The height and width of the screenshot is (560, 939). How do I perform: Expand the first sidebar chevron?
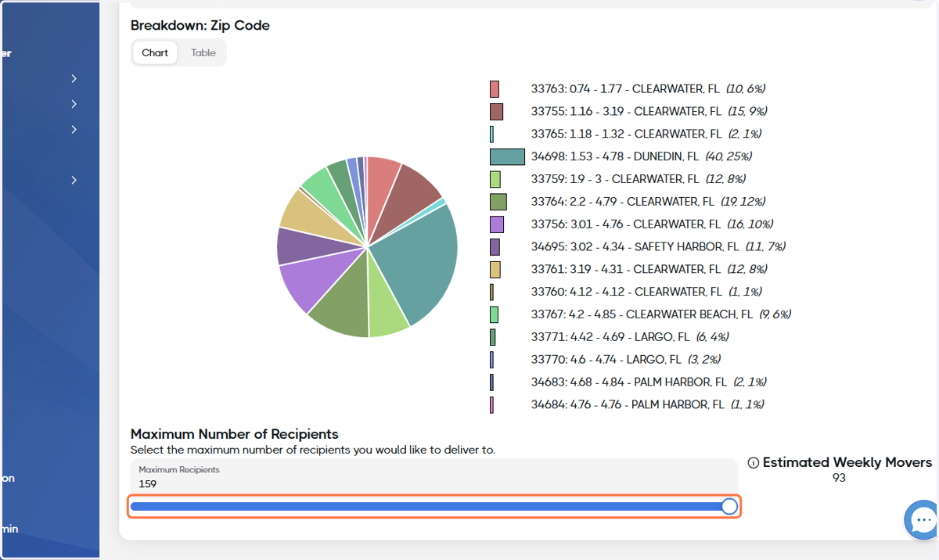point(74,79)
